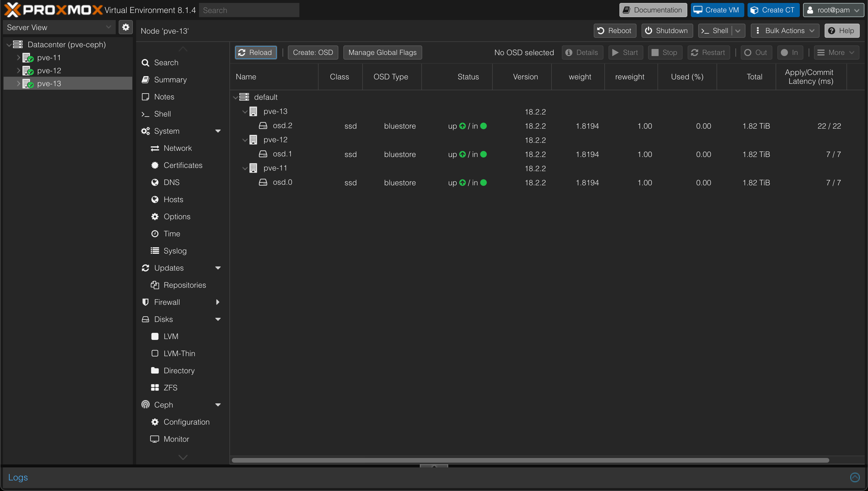This screenshot has height=491, width=868.
Task: Click Create VM
Action: click(x=717, y=10)
